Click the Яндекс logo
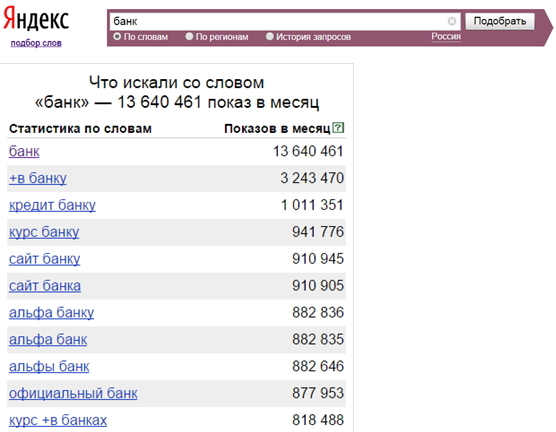Image resolution: width=556 pixels, height=432 pixels. point(36,18)
